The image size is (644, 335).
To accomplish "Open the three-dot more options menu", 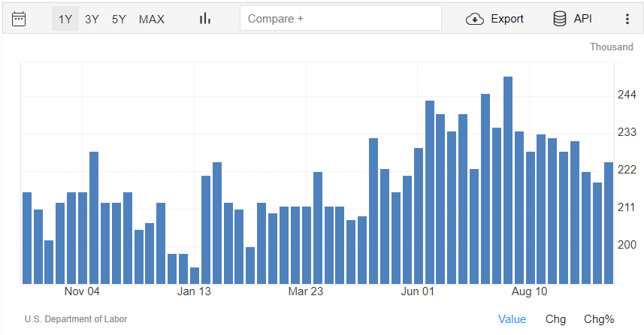I will tap(627, 19).
